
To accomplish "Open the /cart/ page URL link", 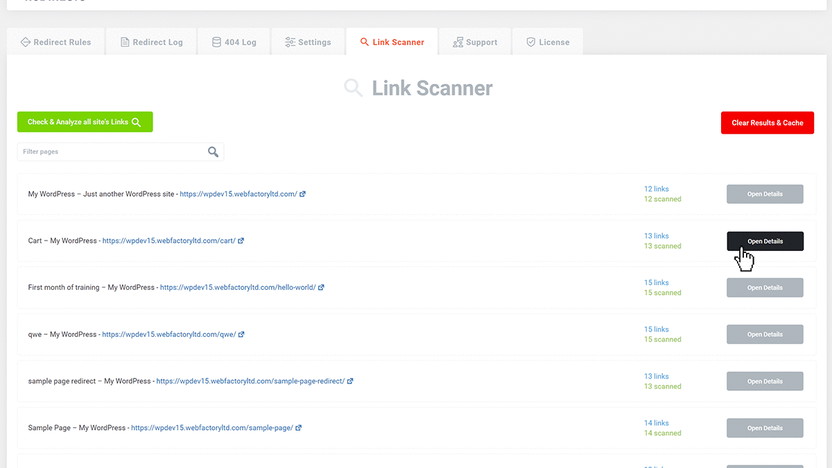I will [169, 241].
